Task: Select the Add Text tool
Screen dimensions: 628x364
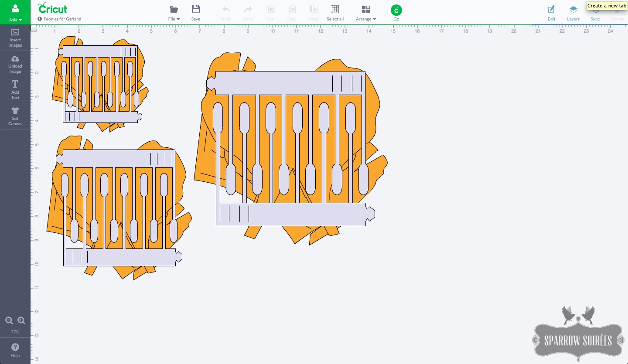Action: tap(15, 90)
